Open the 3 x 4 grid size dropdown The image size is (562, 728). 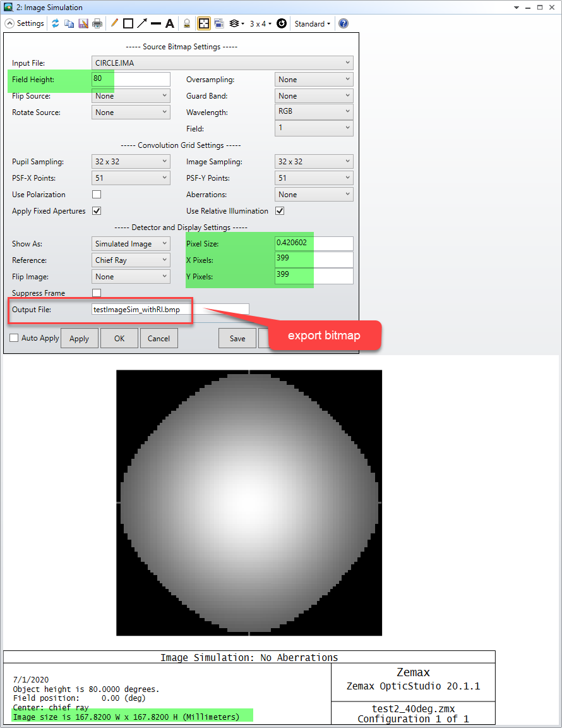click(260, 23)
